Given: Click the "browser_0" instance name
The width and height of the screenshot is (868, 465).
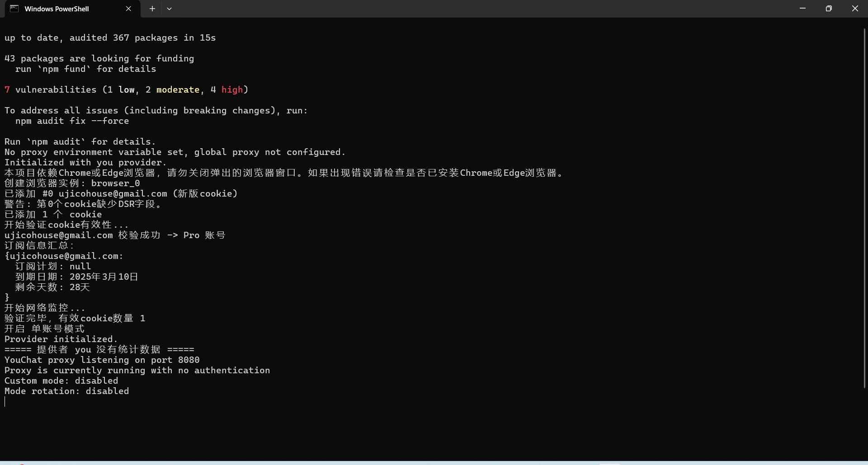Looking at the screenshot, I should click(115, 183).
